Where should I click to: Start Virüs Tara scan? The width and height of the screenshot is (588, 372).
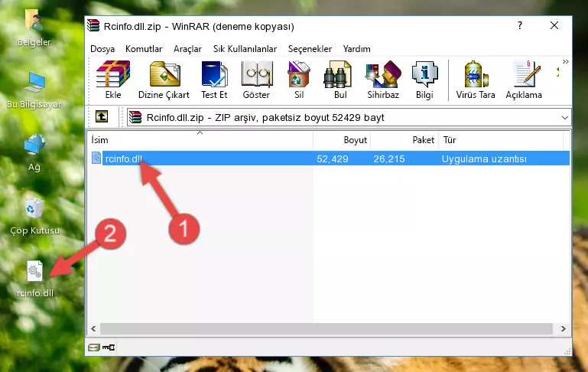(x=476, y=80)
